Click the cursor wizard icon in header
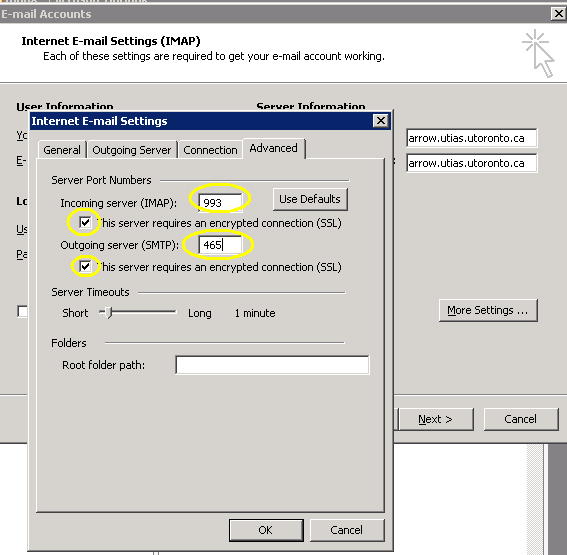 point(538,53)
